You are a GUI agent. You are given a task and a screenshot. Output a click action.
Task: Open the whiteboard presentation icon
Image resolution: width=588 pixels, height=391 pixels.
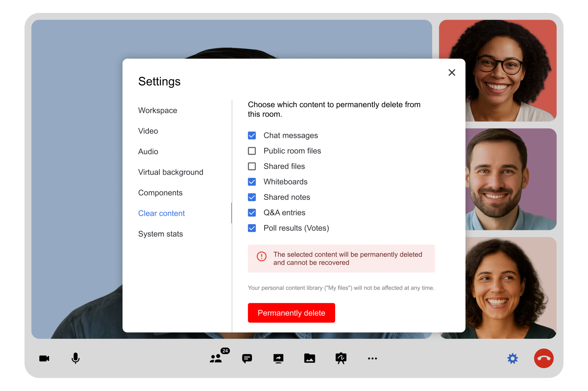tap(341, 358)
